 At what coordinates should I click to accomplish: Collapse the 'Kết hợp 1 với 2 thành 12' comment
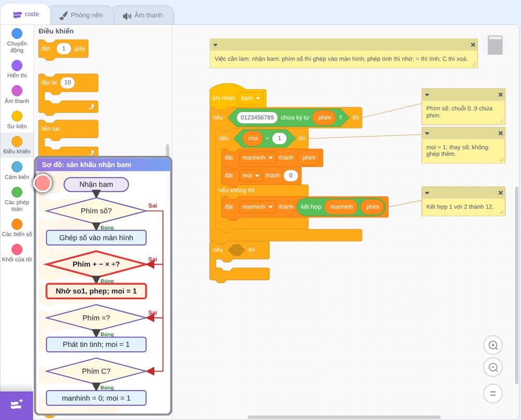coord(427,193)
